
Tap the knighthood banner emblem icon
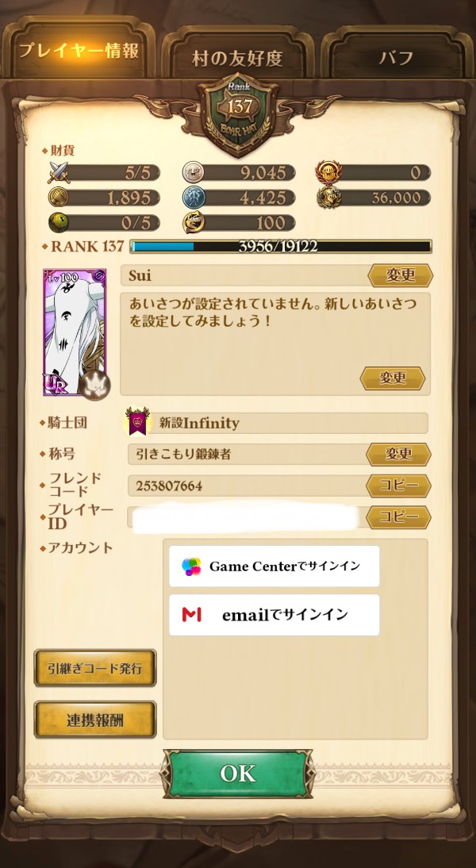136,422
